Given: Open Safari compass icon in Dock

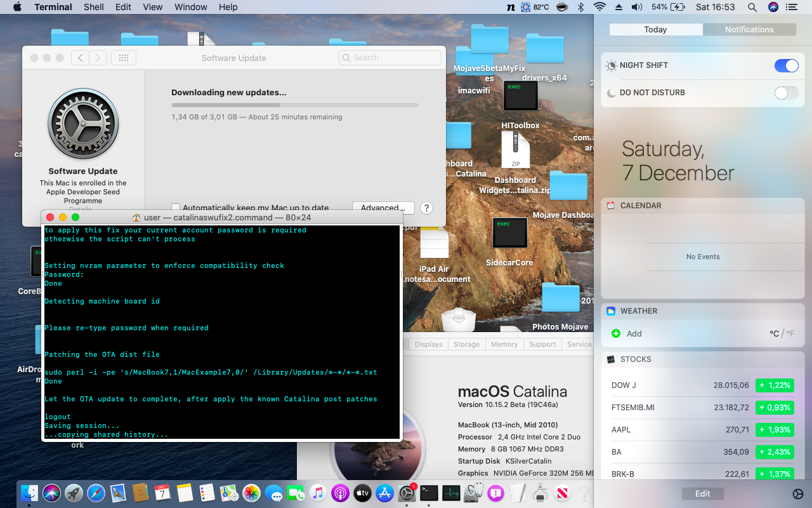Looking at the screenshot, I should (x=96, y=493).
